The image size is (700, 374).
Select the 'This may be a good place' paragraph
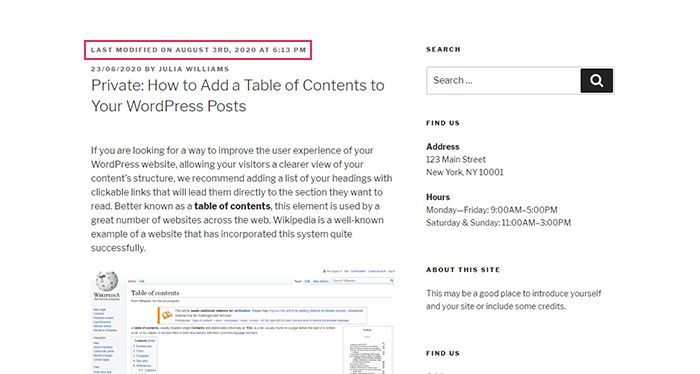pyautogui.click(x=513, y=300)
